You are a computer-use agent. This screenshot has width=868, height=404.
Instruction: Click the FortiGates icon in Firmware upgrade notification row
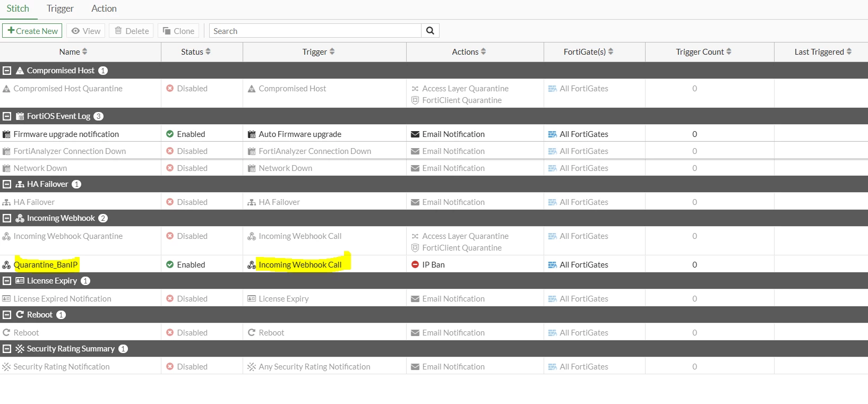553,134
